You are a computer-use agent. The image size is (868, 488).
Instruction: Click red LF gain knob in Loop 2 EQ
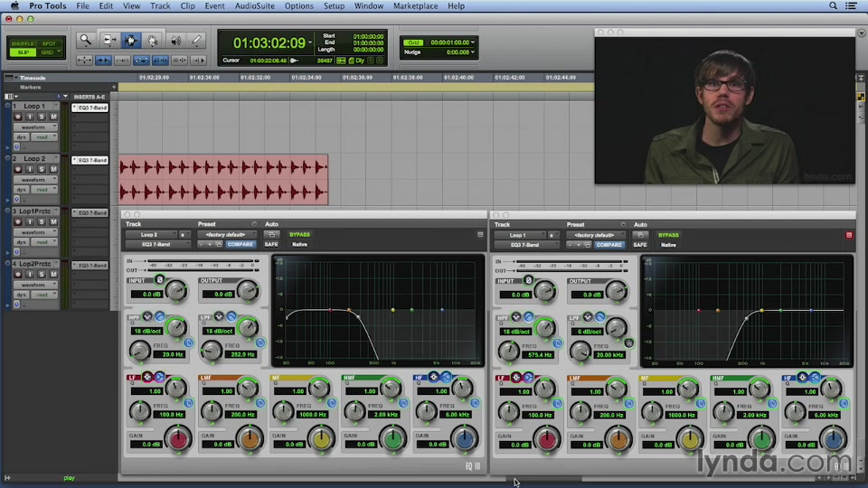coord(178,439)
